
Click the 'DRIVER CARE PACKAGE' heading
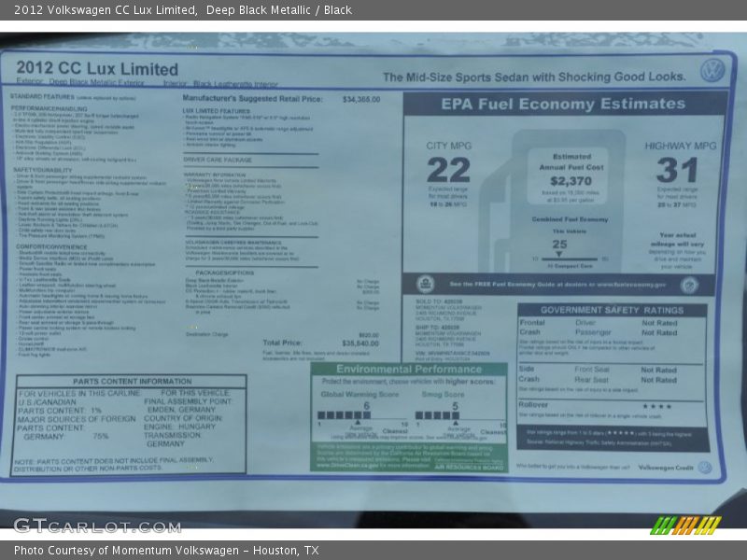click(218, 160)
